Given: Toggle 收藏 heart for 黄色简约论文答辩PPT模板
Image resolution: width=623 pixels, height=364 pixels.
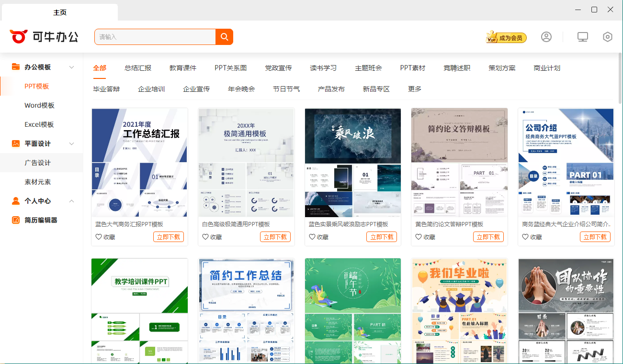Looking at the screenshot, I should (419, 237).
